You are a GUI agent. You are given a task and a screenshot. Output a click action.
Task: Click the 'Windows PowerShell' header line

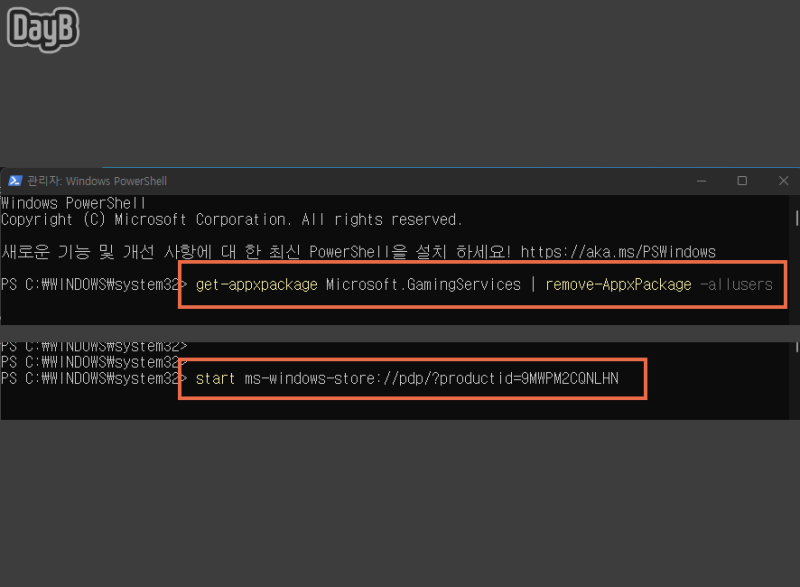click(74, 203)
